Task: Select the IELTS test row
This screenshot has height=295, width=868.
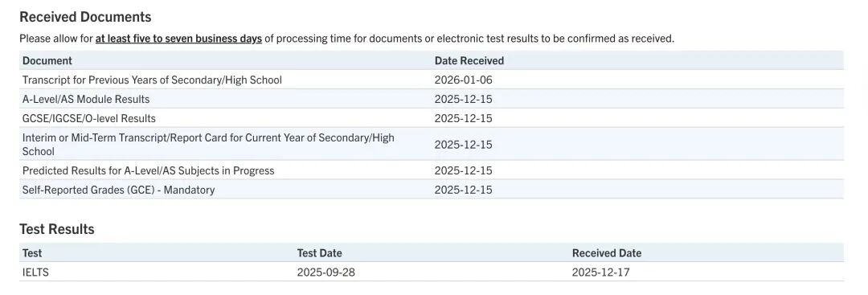Action: 432,272
